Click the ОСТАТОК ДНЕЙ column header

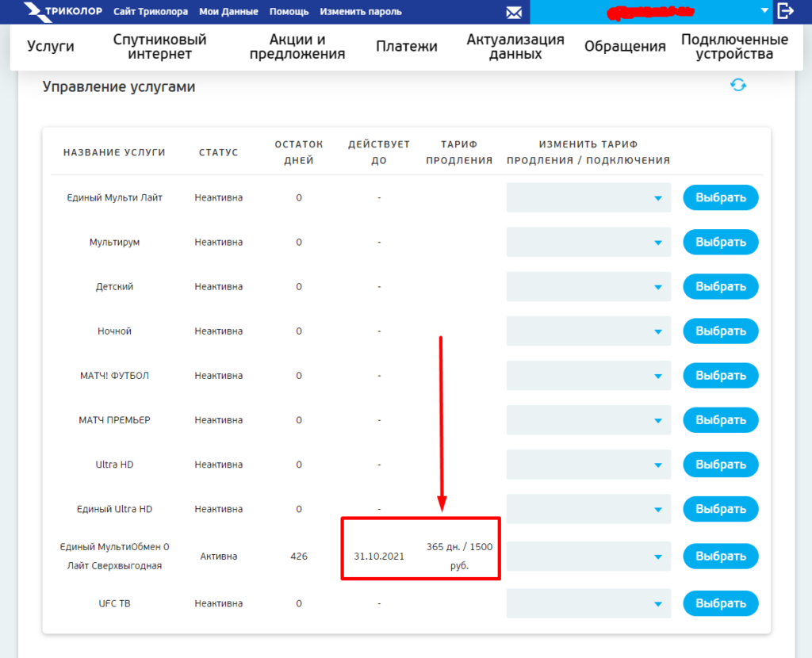(299, 152)
